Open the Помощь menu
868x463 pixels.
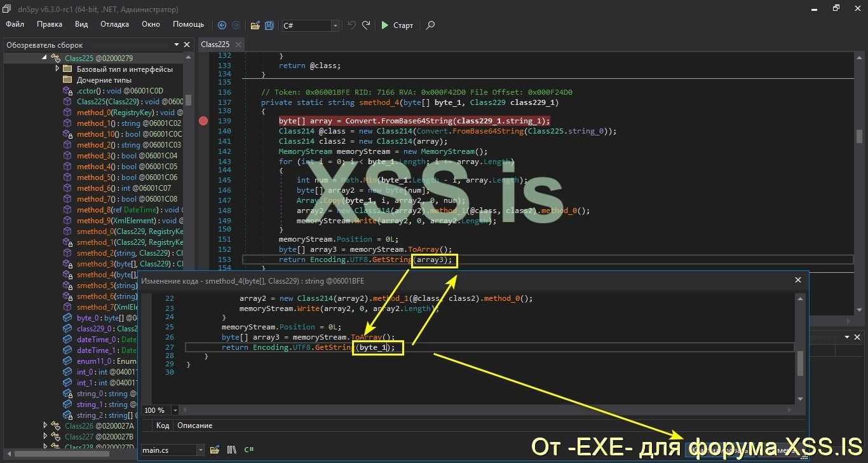click(188, 24)
